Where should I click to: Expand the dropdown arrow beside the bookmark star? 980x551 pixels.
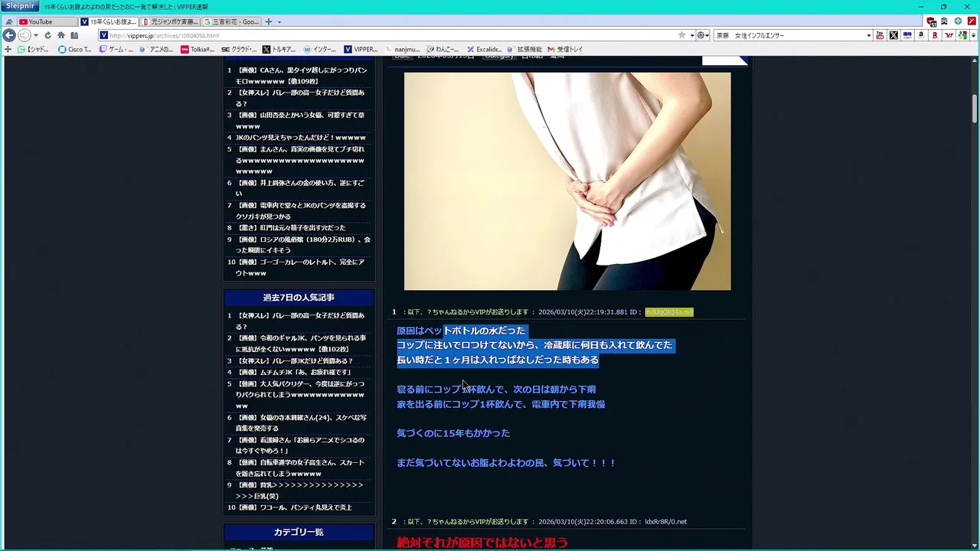(691, 35)
